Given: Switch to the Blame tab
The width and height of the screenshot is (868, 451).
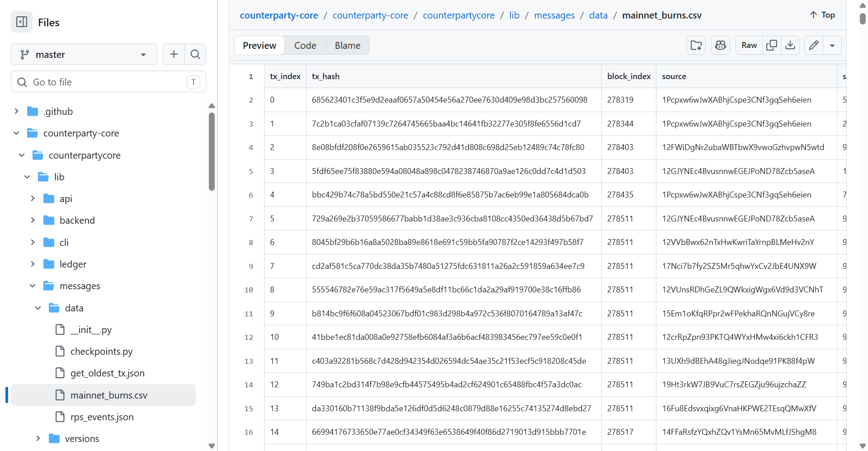Looking at the screenshot, I should coord(347,45).
